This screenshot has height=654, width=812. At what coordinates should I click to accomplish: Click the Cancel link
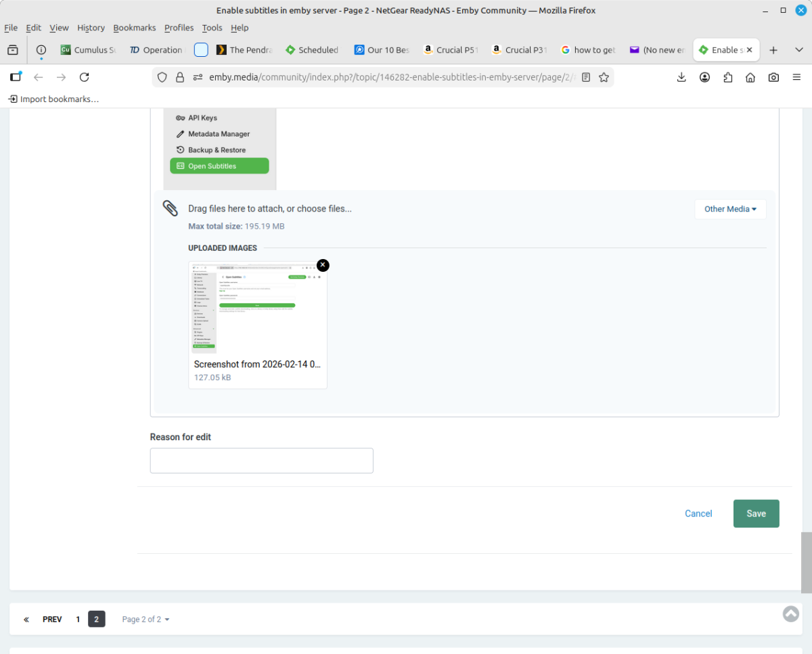coord(698,513)
